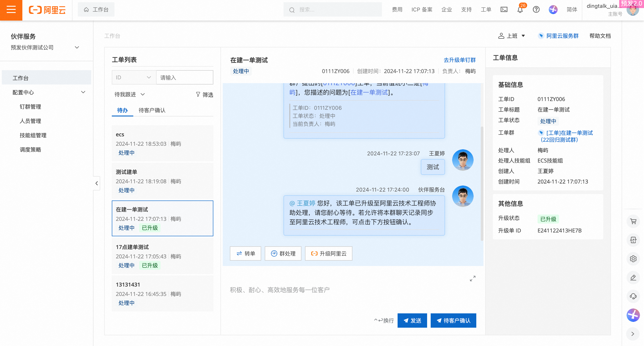Screen dimensions: 644x346
Task: Open the hamburger main menu
Action: pos(11,10)
